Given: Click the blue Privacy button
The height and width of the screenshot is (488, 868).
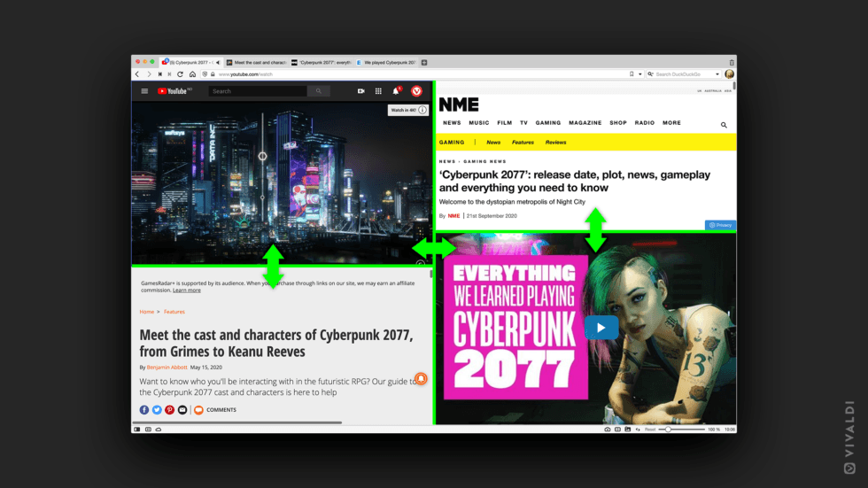Looking at the screenshot, I should pyautogui.click(x=720, y=225).
